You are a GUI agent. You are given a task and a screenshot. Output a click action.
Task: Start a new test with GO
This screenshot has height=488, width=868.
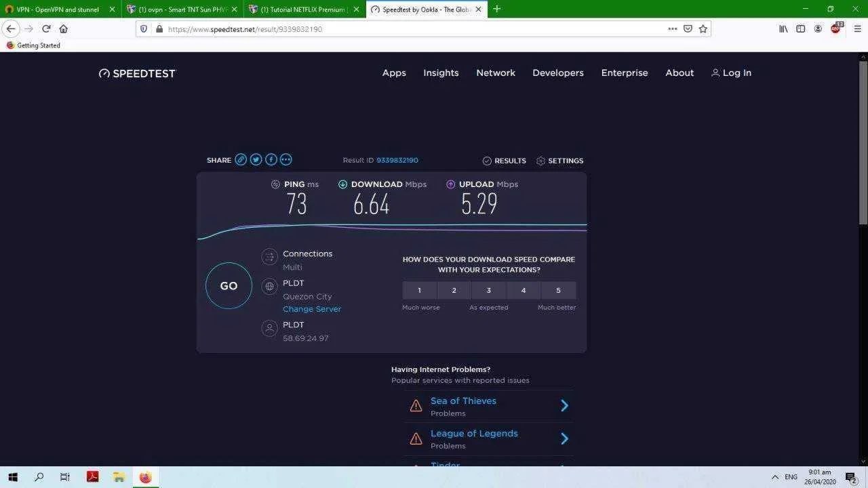pos(229,286)
